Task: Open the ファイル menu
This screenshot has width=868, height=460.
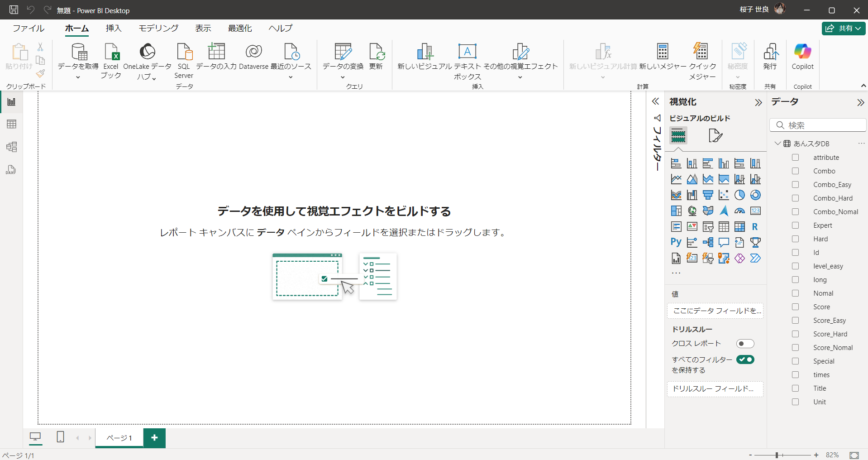Action: (29, 28)
